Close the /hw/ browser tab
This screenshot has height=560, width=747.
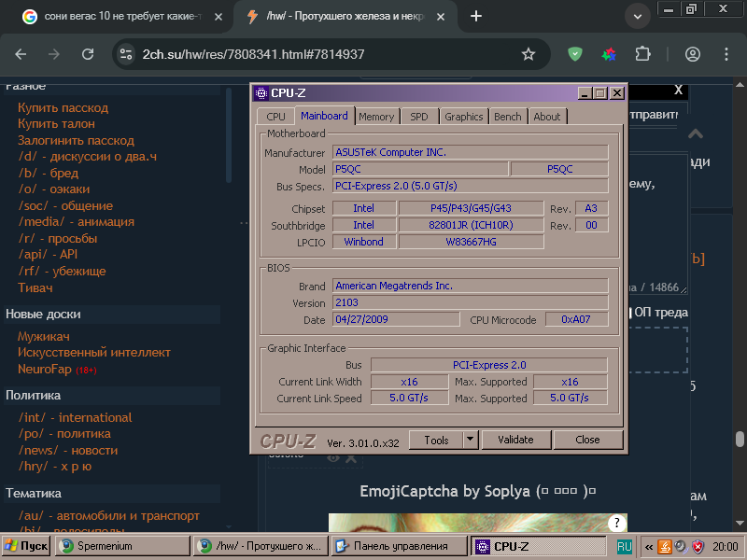pos(441,17)
